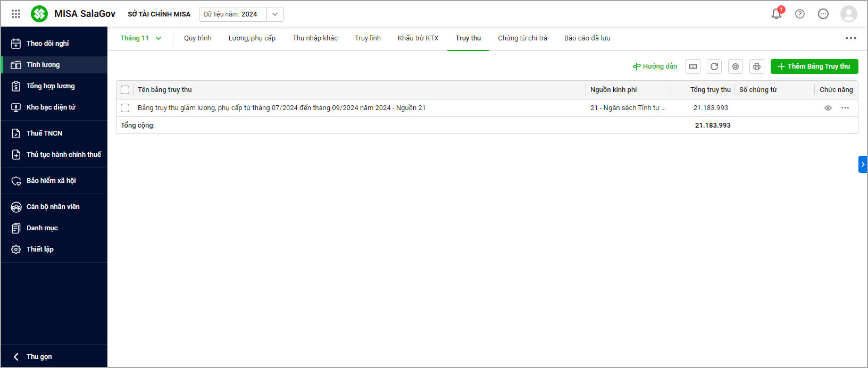Open the user avatar menu
868x368 pixels.
849,14
